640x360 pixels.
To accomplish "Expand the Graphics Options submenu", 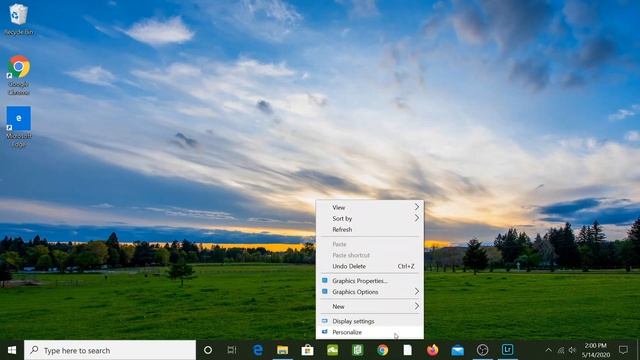I will click(x=370, y=292).
